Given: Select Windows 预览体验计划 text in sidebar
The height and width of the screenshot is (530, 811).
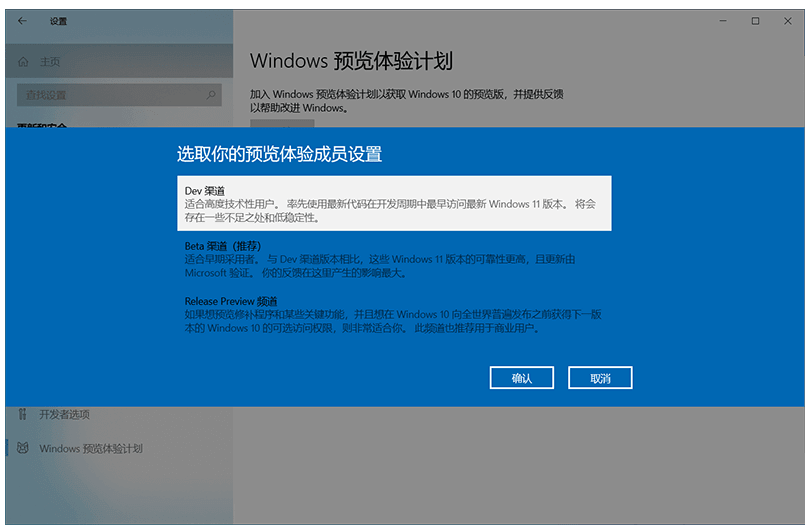Looking at the screenshot, I should (91, 449).
